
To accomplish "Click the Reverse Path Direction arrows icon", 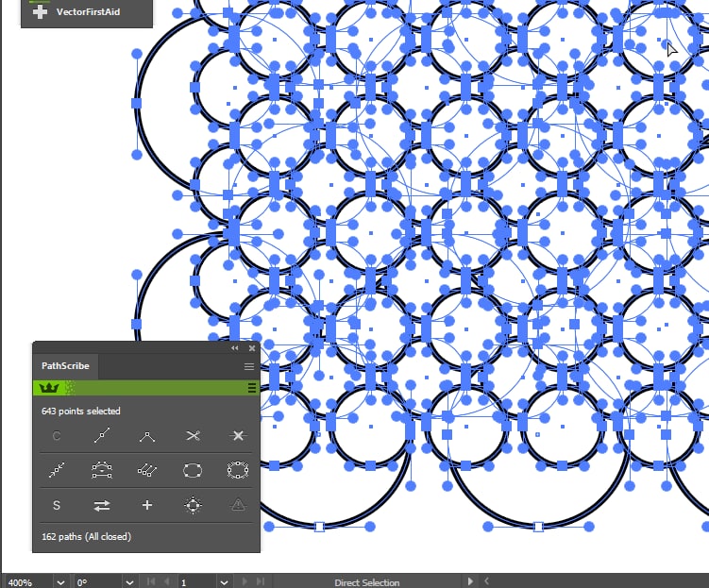I will click(102, 505).
